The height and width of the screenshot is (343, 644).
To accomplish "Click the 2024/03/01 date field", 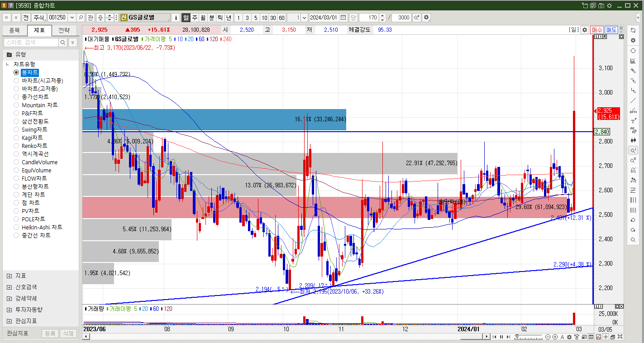I will [x=324, y=18].
